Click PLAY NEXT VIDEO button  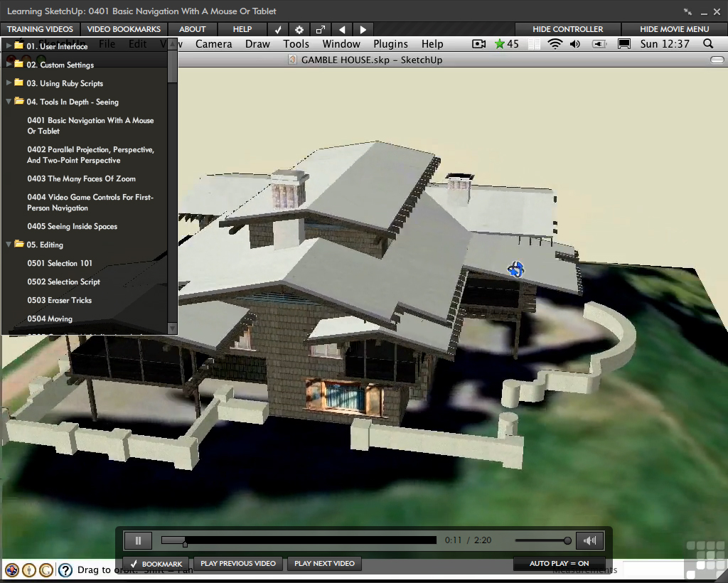tap(324, 564)
